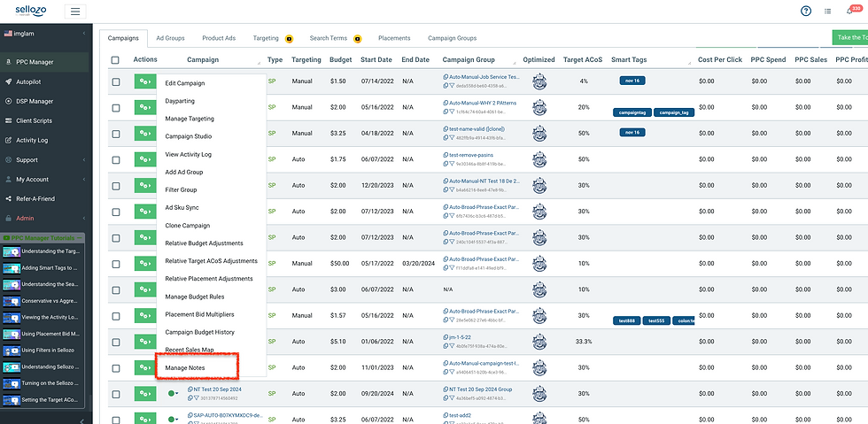Click the Optimized badge icon for 4% ACoS row
The image size is (868, 424).
pyautogui.click(x=539, y=81)
